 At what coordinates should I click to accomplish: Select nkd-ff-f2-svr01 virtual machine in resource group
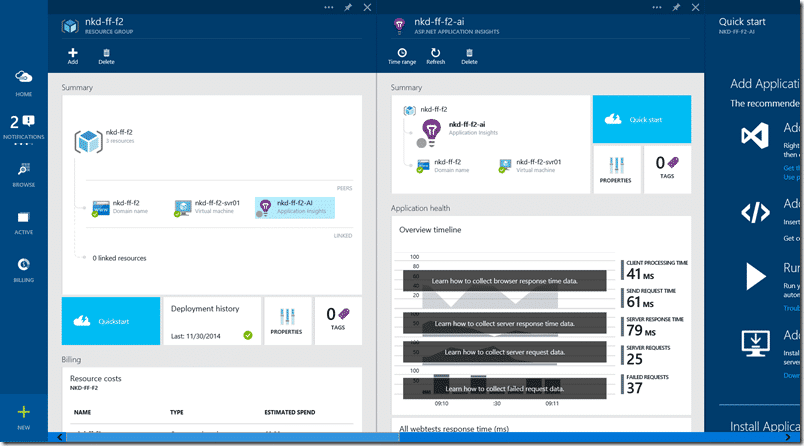click(x=207, y=208)
